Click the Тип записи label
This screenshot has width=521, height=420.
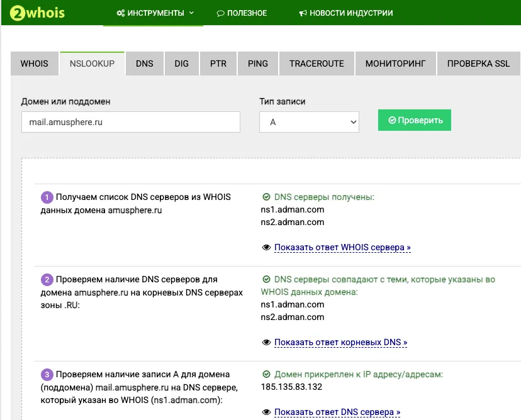click(x=282, y=102)
